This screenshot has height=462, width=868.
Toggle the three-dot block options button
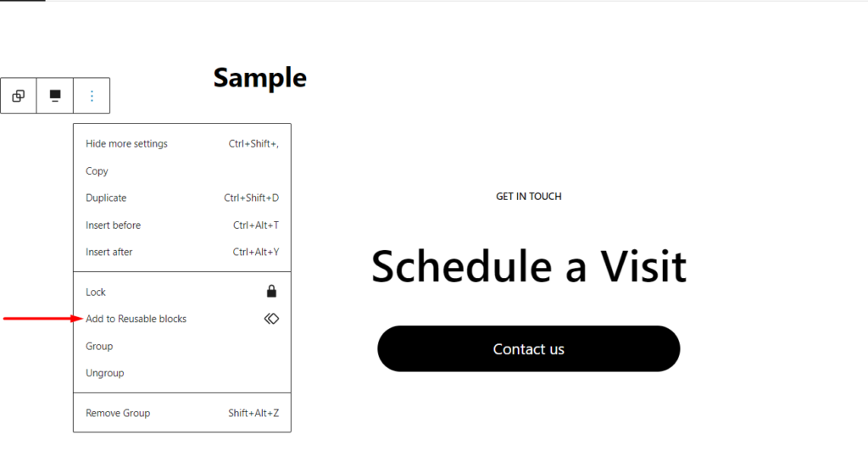92,96
